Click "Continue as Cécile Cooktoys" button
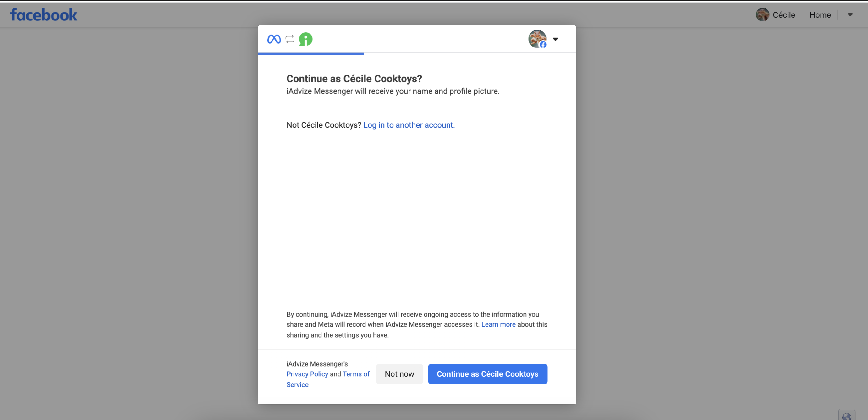Screen dimensions: 868x420 point(487,374)
